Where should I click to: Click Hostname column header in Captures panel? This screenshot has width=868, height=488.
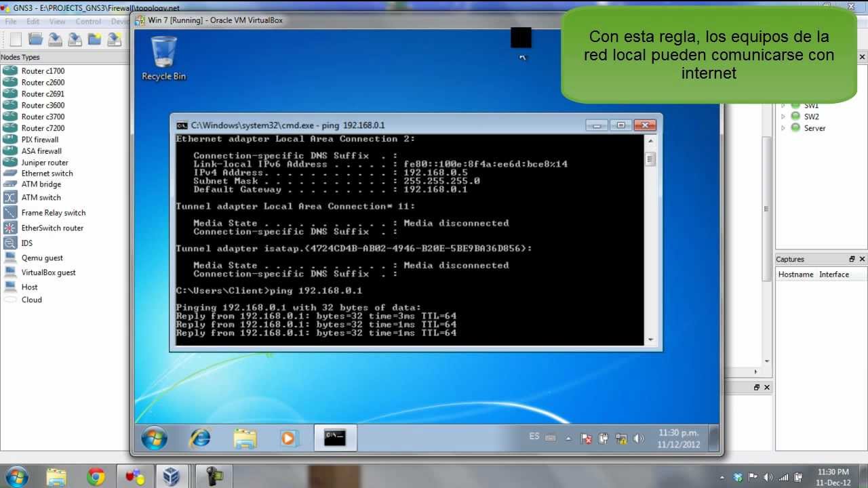(795, 274)
